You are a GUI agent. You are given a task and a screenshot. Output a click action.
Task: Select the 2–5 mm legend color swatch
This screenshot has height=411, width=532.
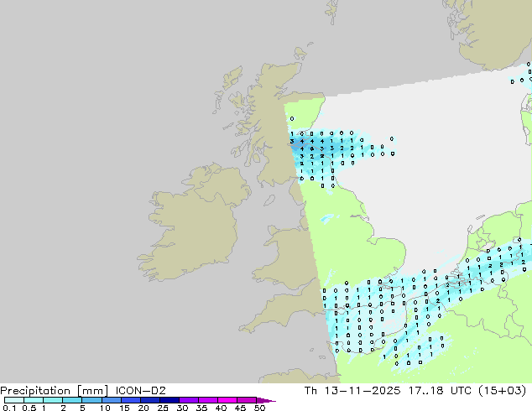[x=72, y=400]
